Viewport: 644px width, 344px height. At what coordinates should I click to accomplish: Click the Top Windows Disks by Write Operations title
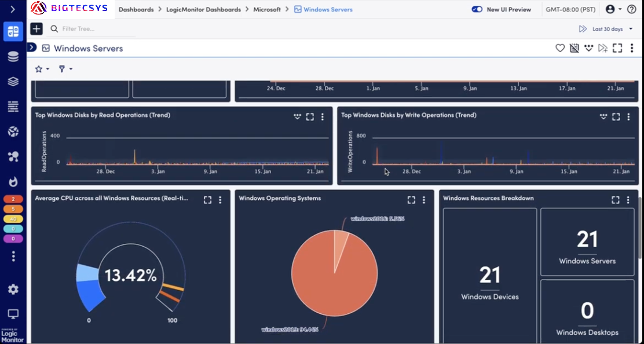tap(409, 115)
